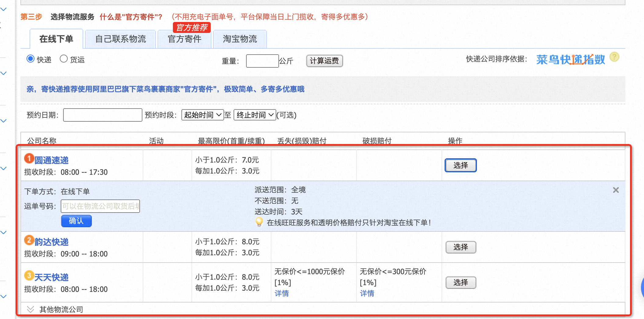Open the 终止时间 dropdown
Image resolution: width=644 pixels, height=319 pixels.
pyautogui.click(x=255, y=115)
